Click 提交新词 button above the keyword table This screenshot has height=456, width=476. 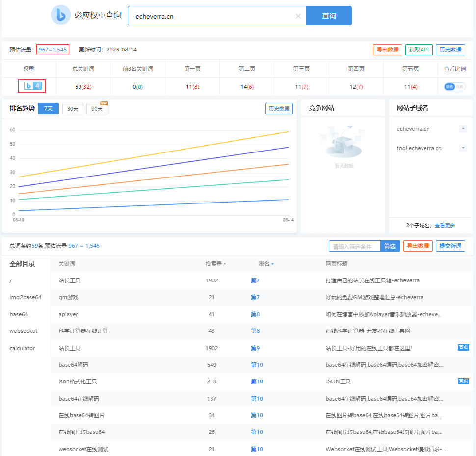click(450, 246)
